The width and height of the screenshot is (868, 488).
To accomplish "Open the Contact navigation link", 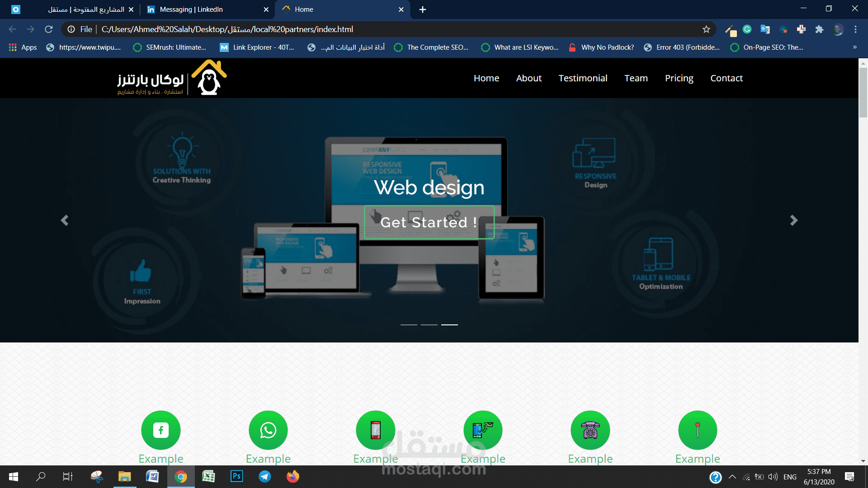I will pyautogui.click(x=726, y=78).
